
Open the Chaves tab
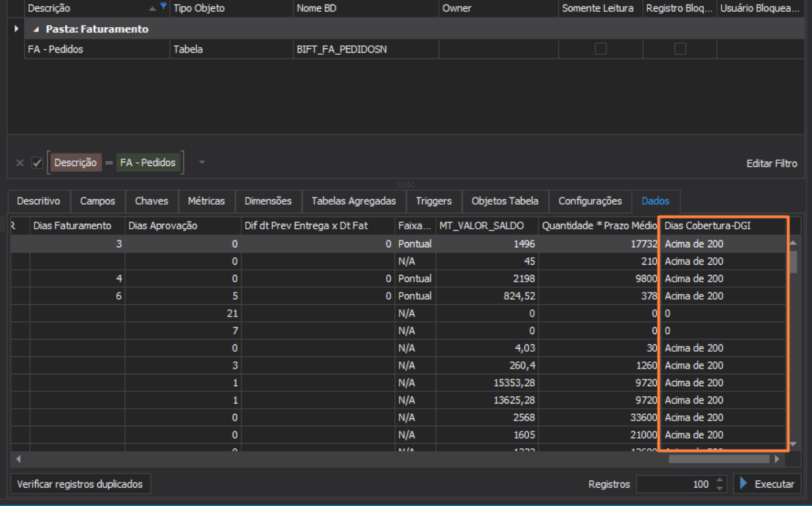click(151, 201)
